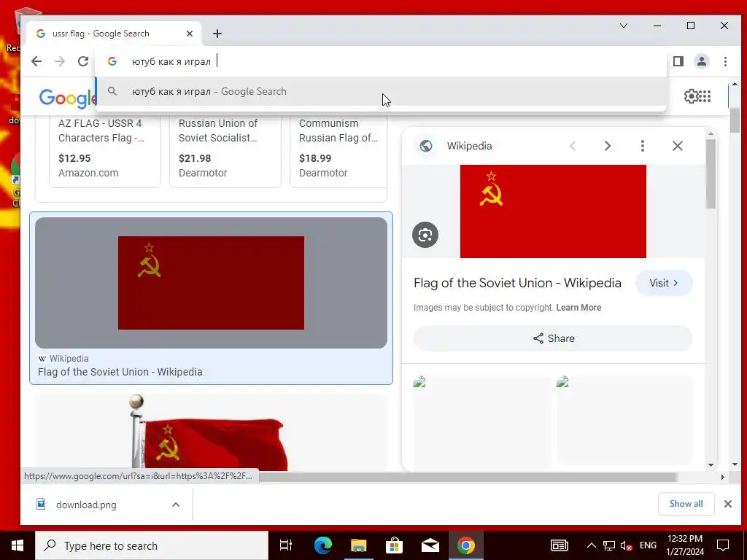Click the forward navigation arrow

click(x=60, y=61)
